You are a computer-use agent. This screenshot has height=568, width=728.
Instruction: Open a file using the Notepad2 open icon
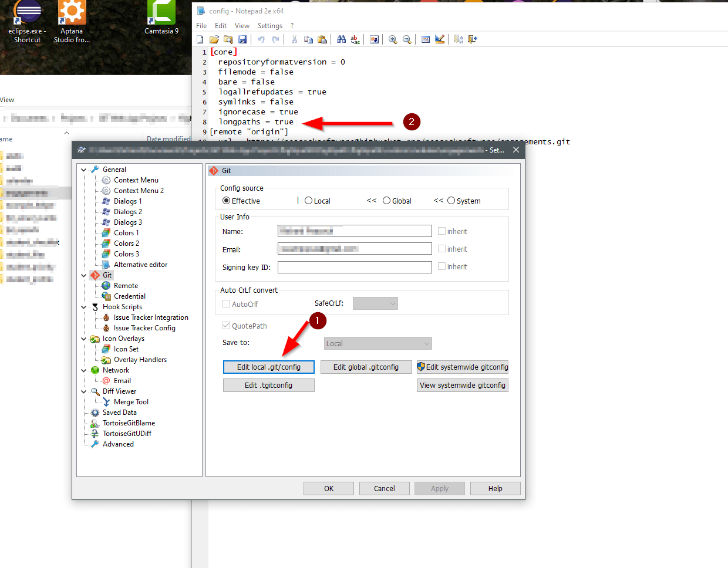pos(214,39)
